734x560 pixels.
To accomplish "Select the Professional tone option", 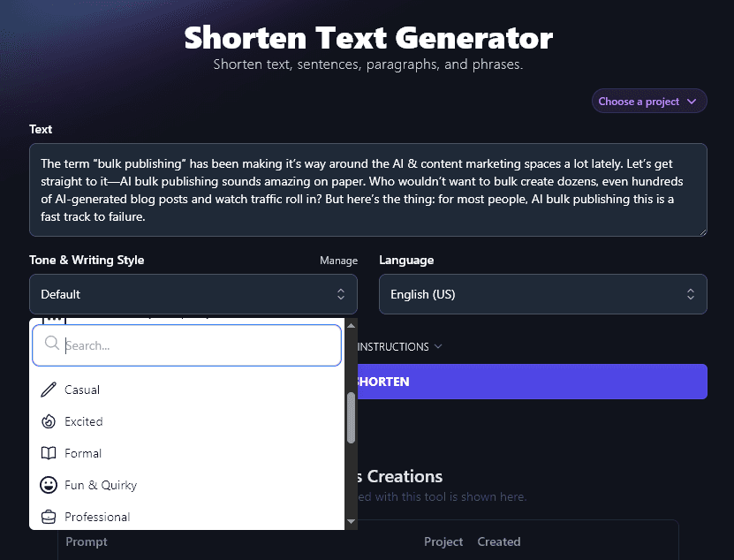I will 99,517.
